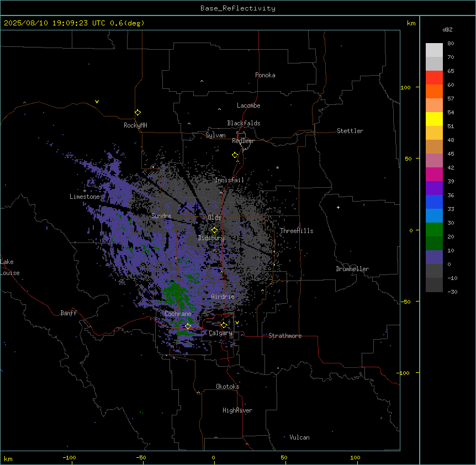This screenshot has height=465, width=476.
Task: Select the asterisk marker above Limestone
Action: tap(84, 191)
